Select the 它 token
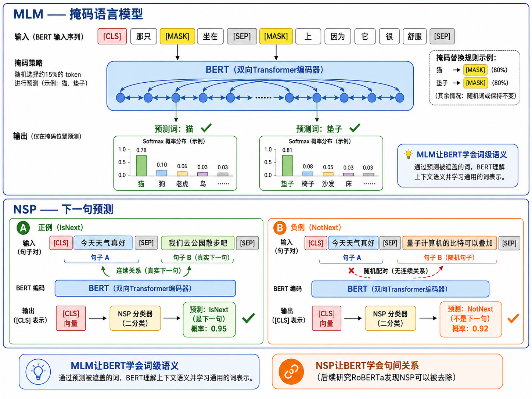Screen dimensions: 532x399 pos(365,36)
